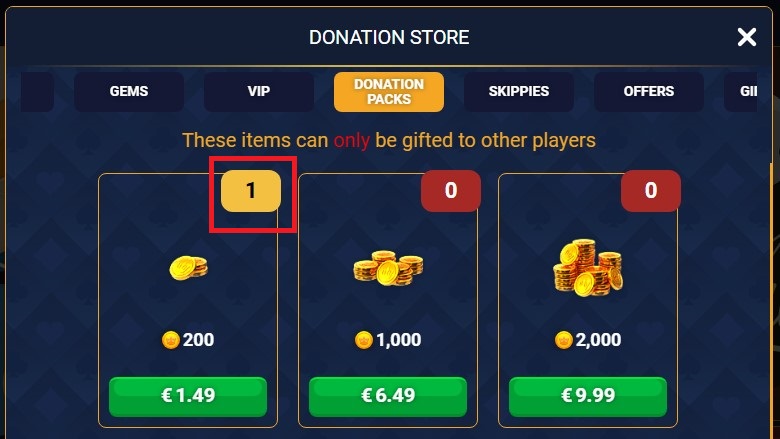This screenshot has height=439, width=780.
Task: Click the medium coin pile image
Action: point(389,268)
